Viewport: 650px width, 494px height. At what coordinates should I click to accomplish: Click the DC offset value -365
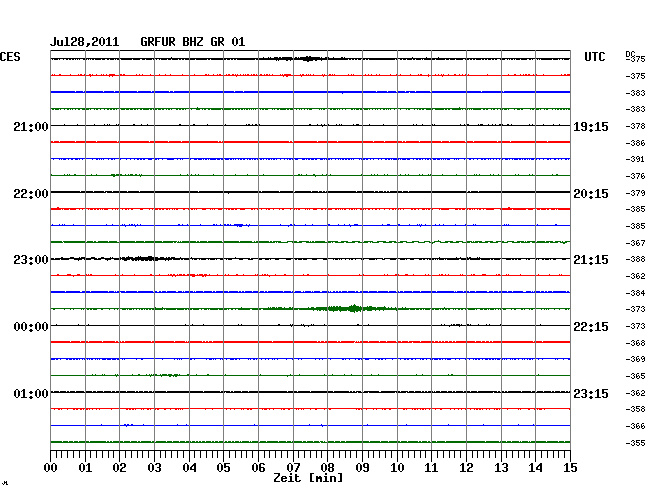point(635,376)
